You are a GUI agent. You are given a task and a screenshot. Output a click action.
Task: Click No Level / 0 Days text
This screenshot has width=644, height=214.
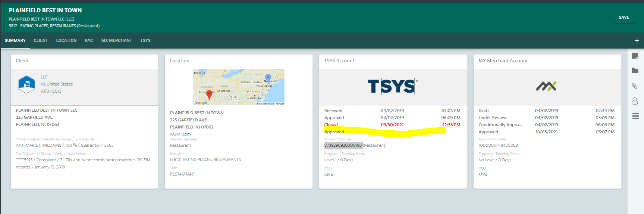tap(495, 160)
